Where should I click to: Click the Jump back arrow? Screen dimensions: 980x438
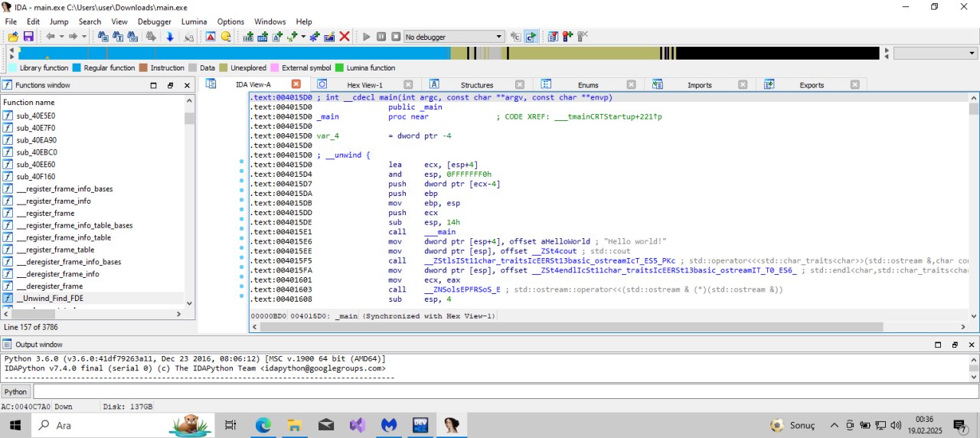(51, 37)
